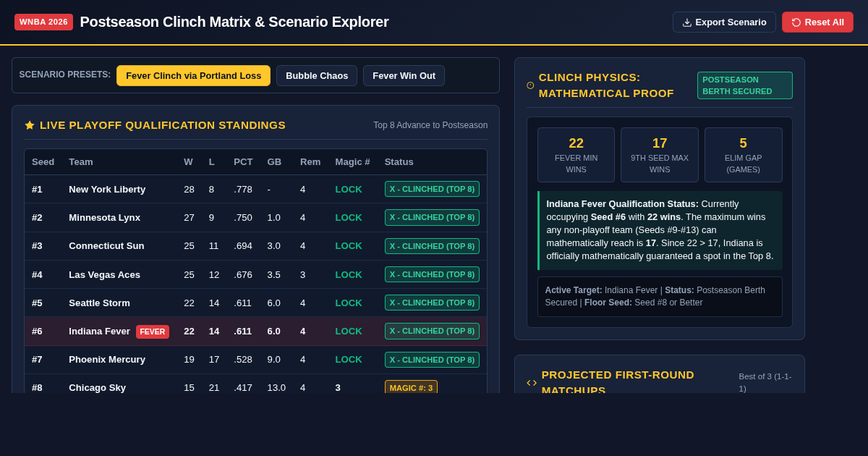Image resolution: width=868 pixels, height=456 pixels.
Task: Click the 9th Seed Max Wins stat card
Action: 660,155
